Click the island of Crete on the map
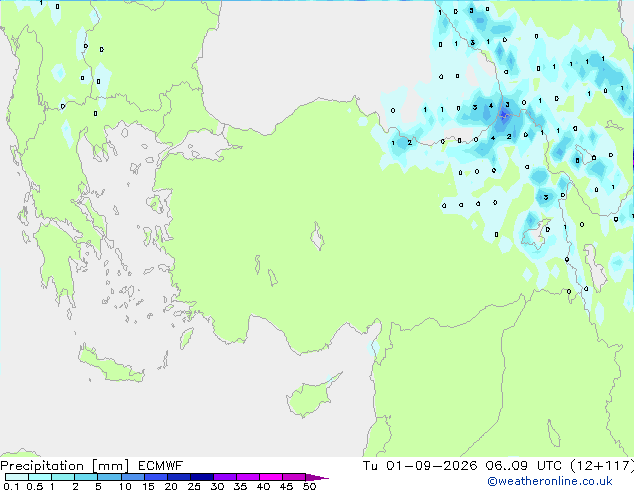 (109, 364)
